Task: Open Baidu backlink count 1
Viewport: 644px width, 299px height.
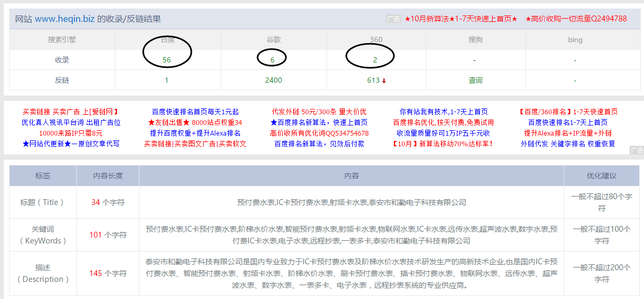Action: tap(167, 80)
